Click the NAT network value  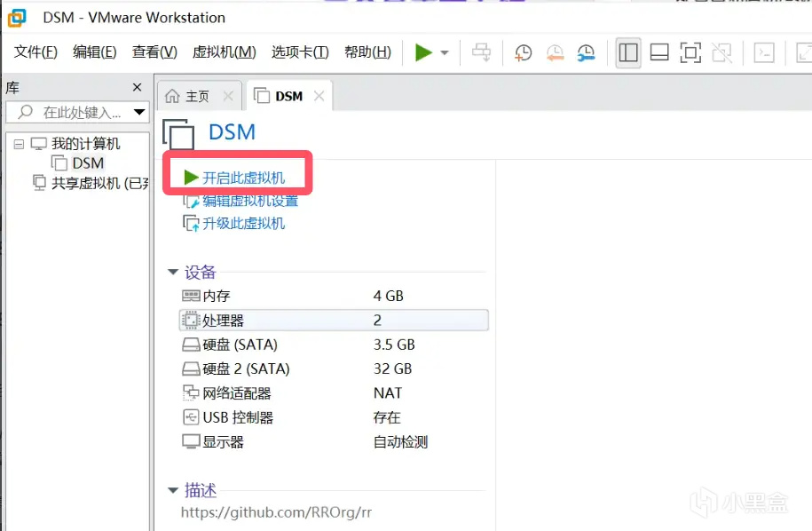[x=387, y=393]
